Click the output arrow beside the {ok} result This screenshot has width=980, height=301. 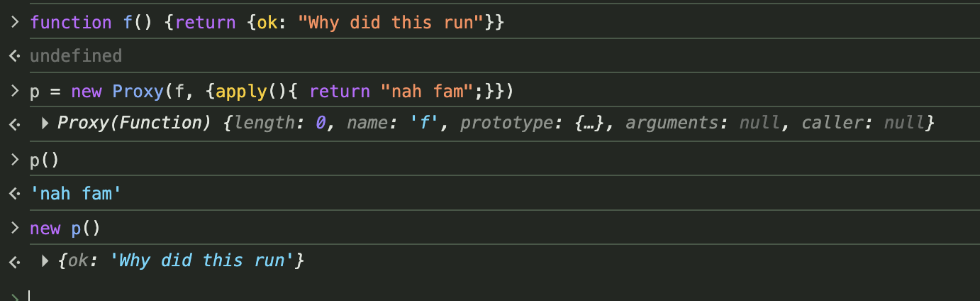click(15, 262)
